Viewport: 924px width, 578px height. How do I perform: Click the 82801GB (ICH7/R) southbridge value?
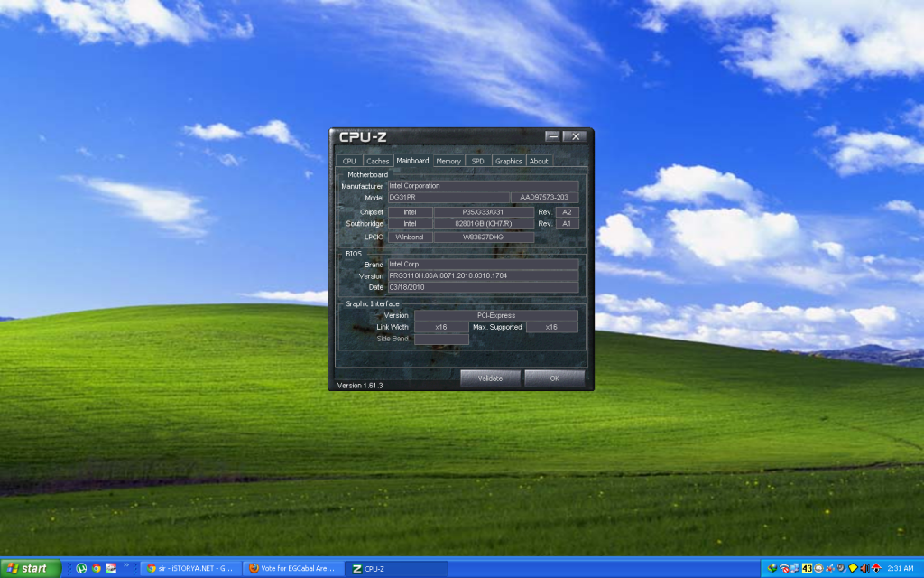484,224
